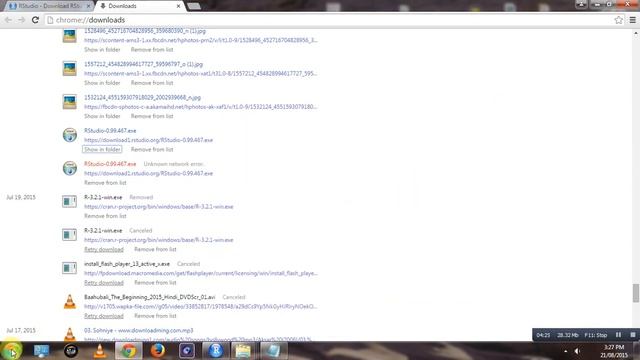Select the Downloads tab
Viewport: 640px width, 360px height.
tap(139, 6)
